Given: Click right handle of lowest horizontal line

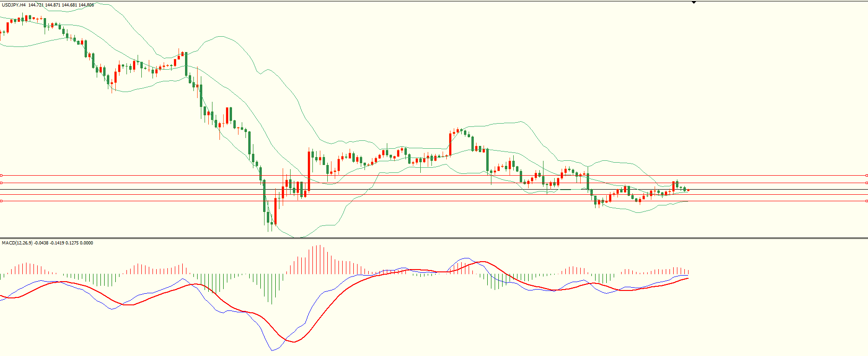Looking at the screenshot, I should (867, 201).
